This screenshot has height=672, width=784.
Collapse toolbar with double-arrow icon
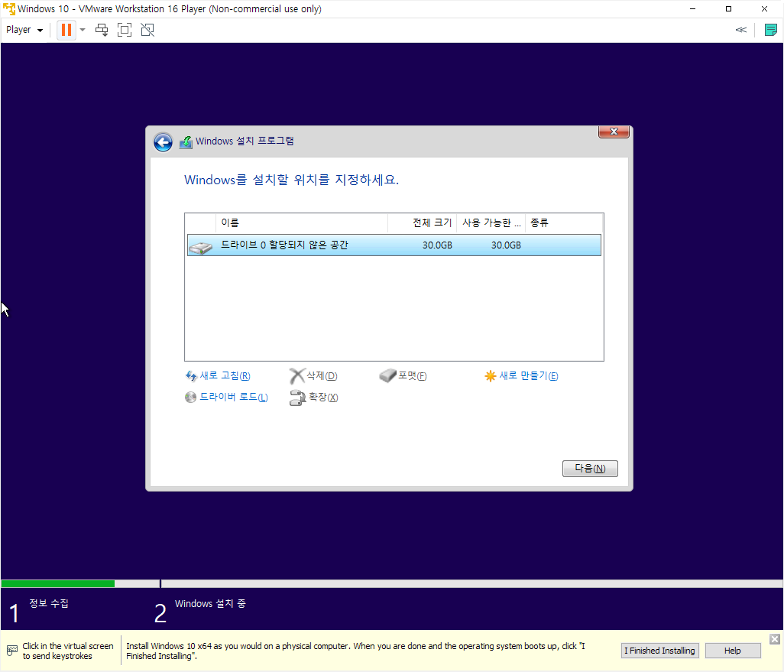click(741, 30)
